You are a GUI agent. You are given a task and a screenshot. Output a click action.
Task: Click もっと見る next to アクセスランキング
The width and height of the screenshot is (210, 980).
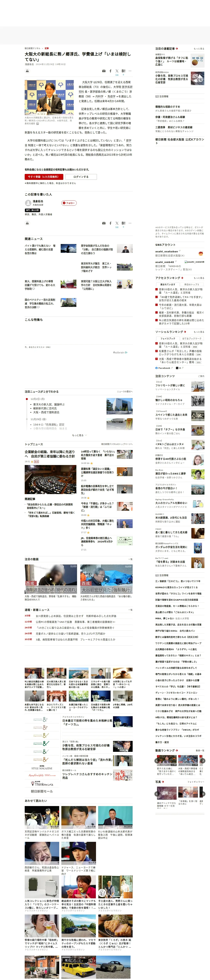[199, 278]
